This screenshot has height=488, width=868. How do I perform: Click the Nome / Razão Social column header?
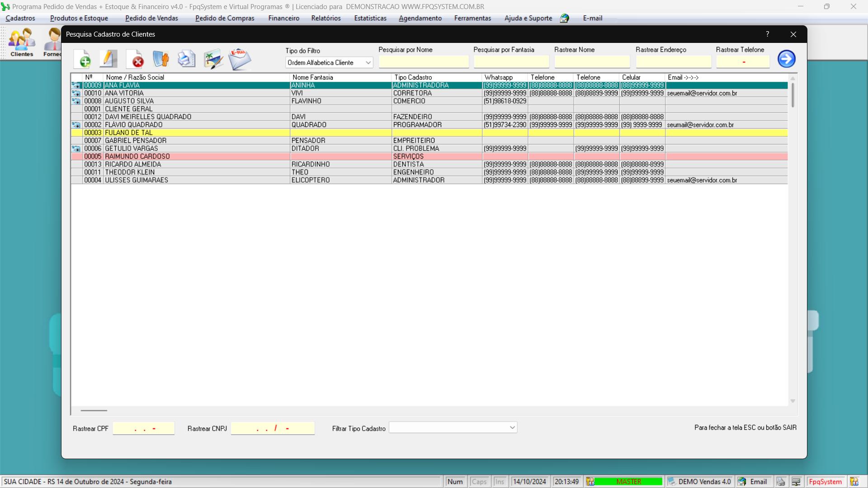(197, 78)
